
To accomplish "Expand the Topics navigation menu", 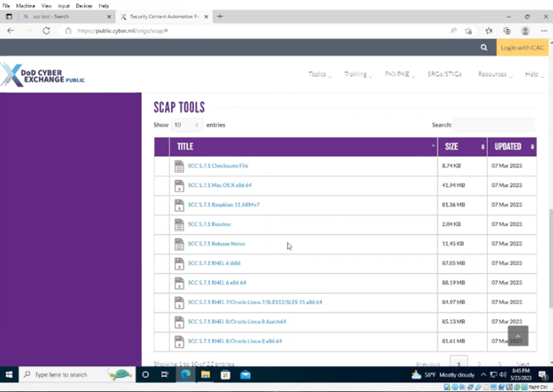I will [x=319, y=74].
